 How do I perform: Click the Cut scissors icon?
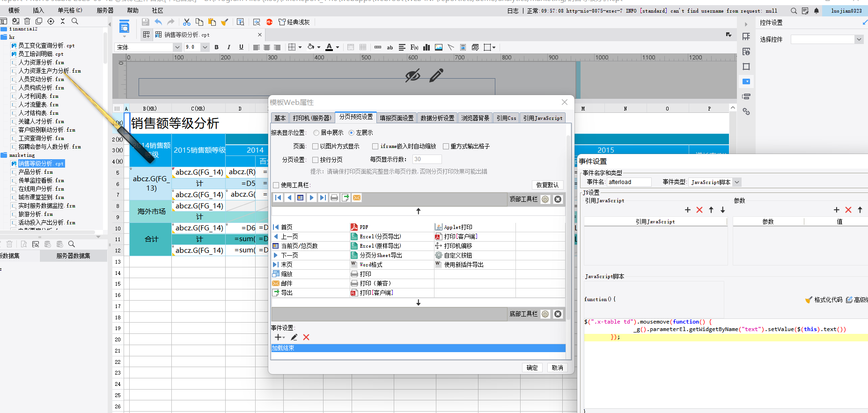(187, 22)
